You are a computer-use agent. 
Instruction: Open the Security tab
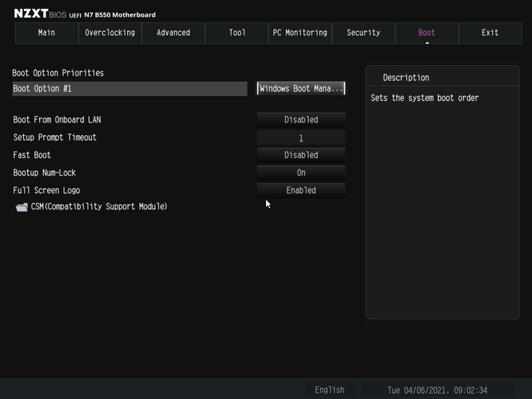(364, 33)
